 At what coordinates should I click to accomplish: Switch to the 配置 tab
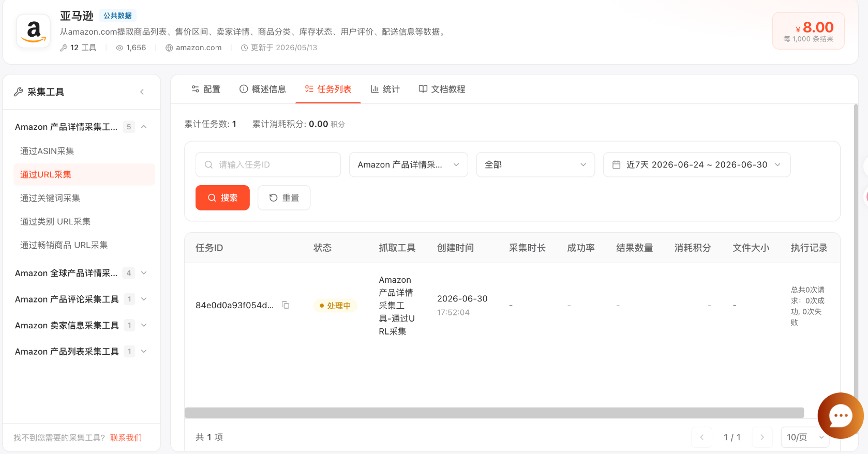click(206, 89)
